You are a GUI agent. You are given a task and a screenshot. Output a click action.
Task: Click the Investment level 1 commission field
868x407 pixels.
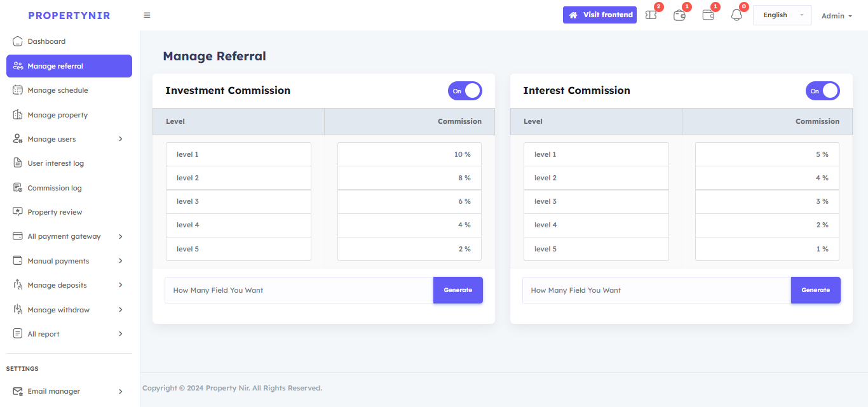(x=409, y=154)
